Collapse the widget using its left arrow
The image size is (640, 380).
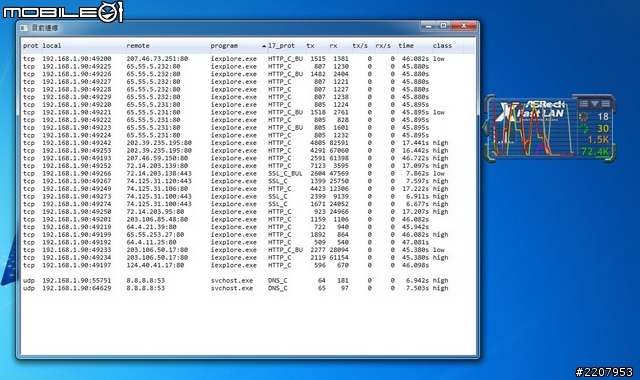pyautogui.click(x=485, y=128)
